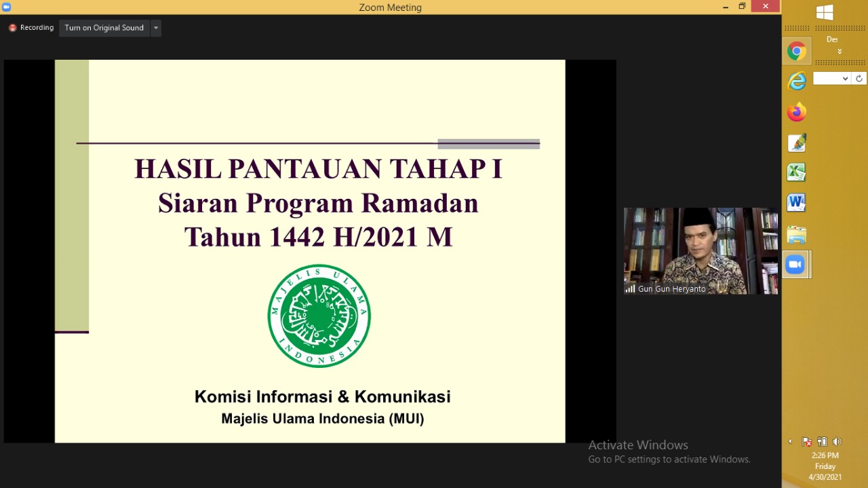
Task: Open the taskbar address combo box dropdown
Action: [x=845, y=79]
